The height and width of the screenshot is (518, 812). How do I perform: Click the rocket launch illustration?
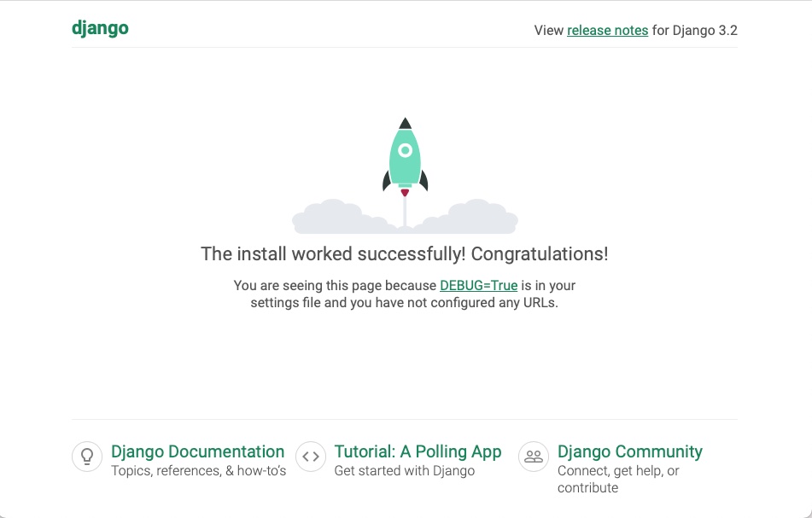[x=405, y=176]
